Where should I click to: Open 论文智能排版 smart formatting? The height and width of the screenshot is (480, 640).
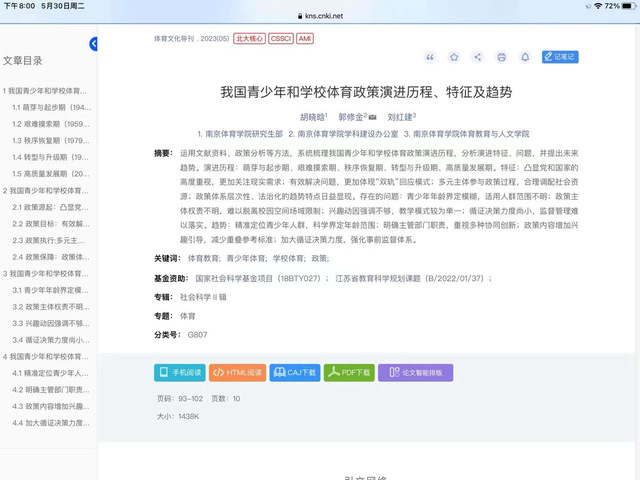tap(415, 373)
